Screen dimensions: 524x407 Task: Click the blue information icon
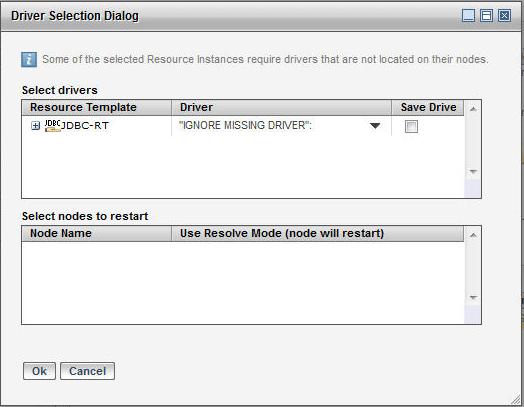tap(29, 60)
